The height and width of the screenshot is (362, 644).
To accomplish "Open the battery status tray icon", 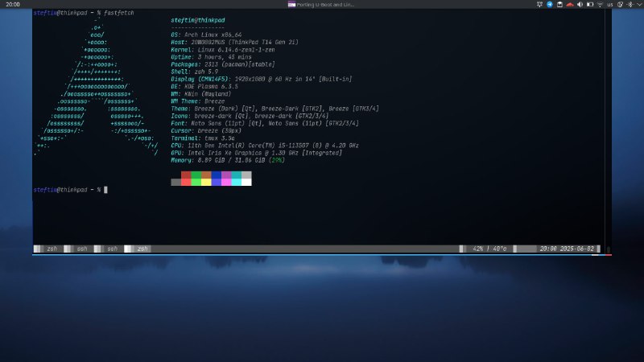I will click(590, 5).
